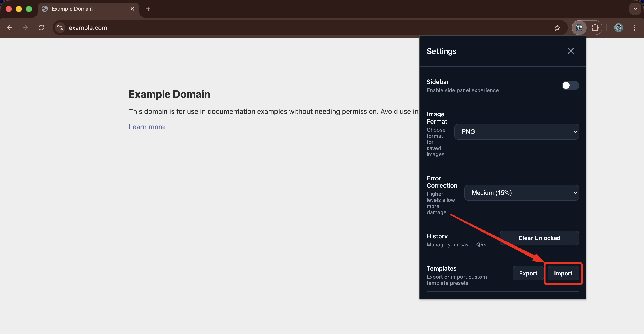Open the Vanban profile avatar menu

[618, 28]
